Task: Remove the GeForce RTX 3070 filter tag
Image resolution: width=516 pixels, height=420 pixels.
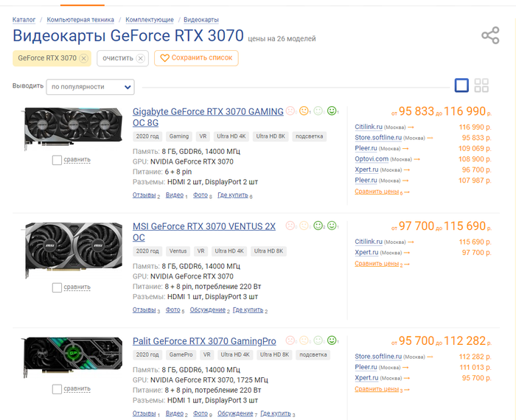Action: pyautogui.click(x=84, y=58)
